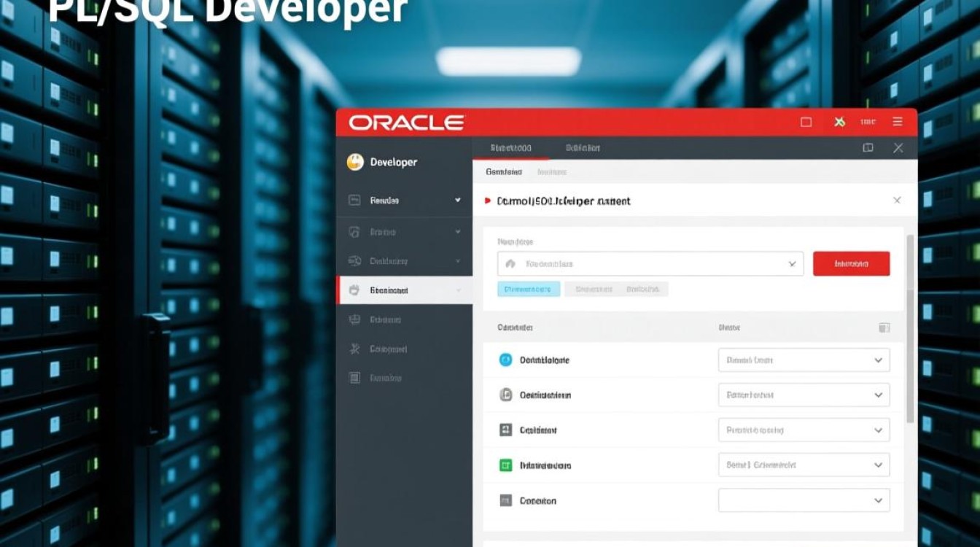
Task: Click the red triangle marker beside section title
Action: 488,201
